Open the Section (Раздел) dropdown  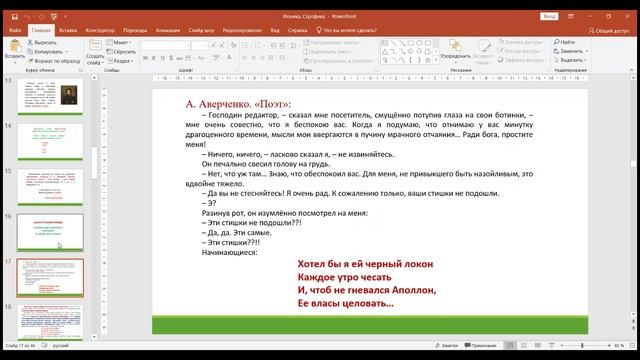pyautogui.click(x=120, y=61)
